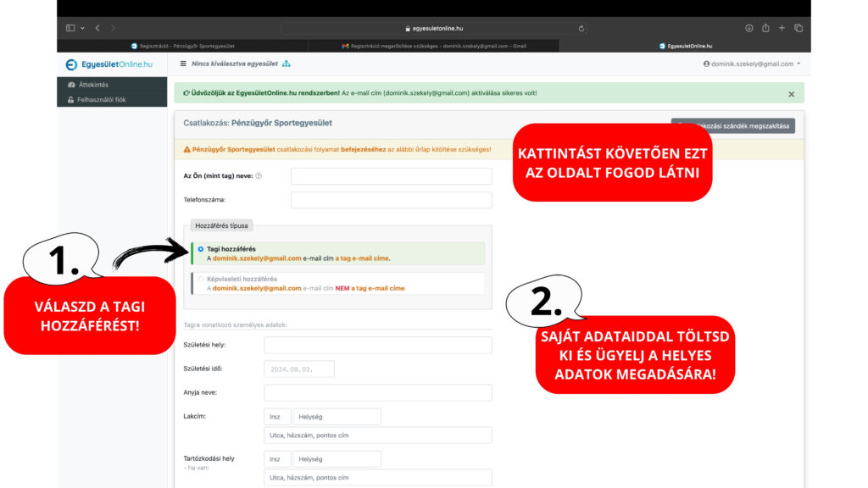Focus the Lakcím Helység field

click(x=337, y=417)
